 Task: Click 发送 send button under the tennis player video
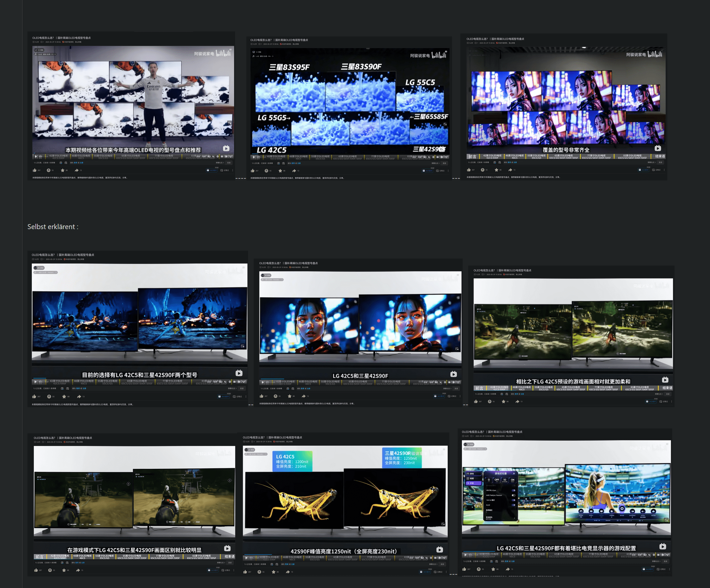[665, 561]
